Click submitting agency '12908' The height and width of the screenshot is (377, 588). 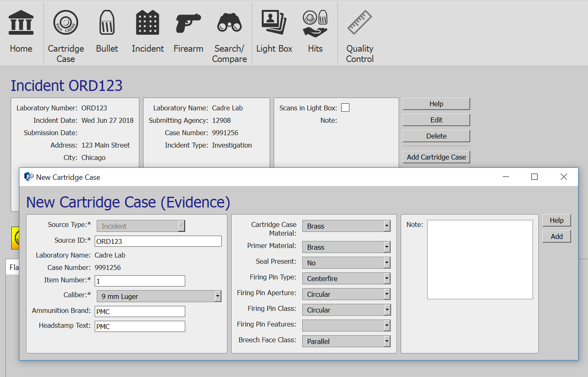click(x=221, y=120)
